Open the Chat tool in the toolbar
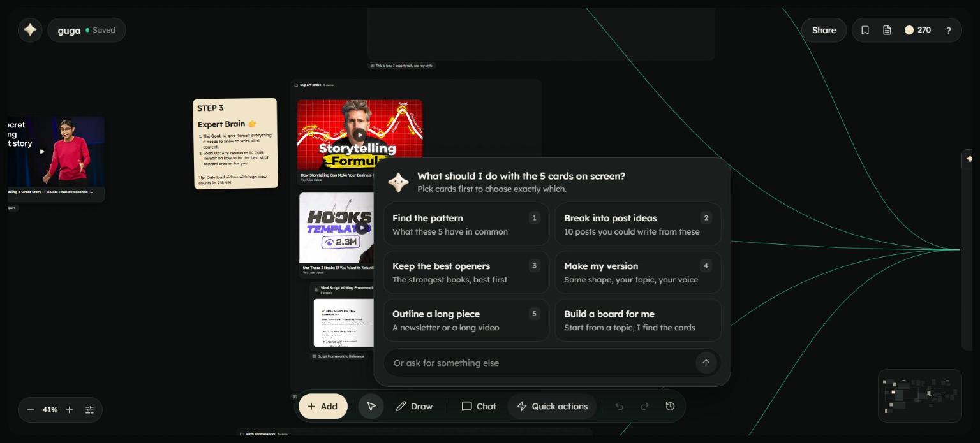This screenshot has width=980, height=443. pos(479,406)
